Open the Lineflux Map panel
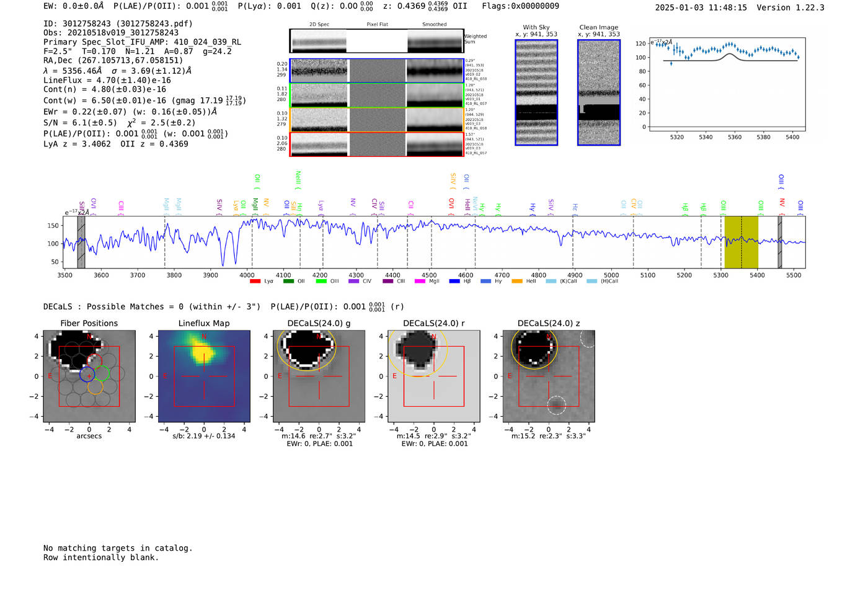The height and width of the screenshot is (591, 868). [x=204, y=376]
